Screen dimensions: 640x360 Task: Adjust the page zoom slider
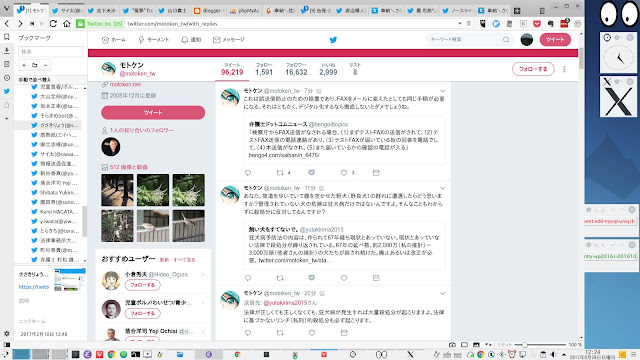[x=524, y=345]
